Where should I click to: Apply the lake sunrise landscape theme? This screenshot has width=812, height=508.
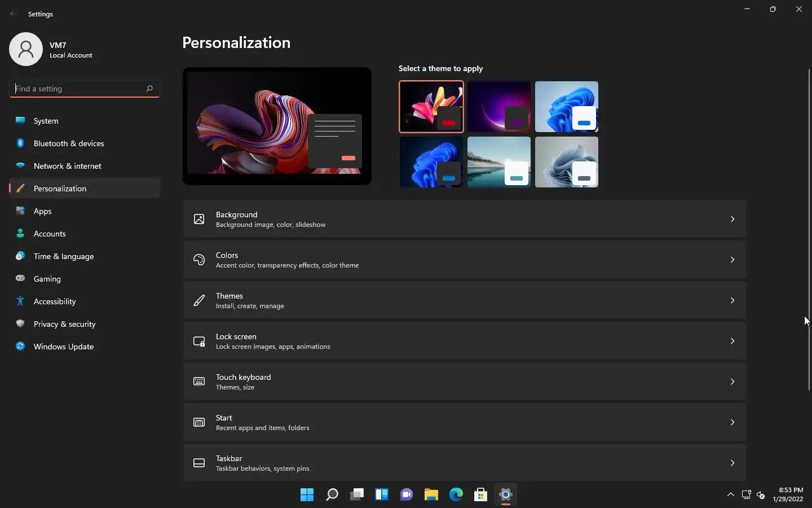(x=499, y=162)
